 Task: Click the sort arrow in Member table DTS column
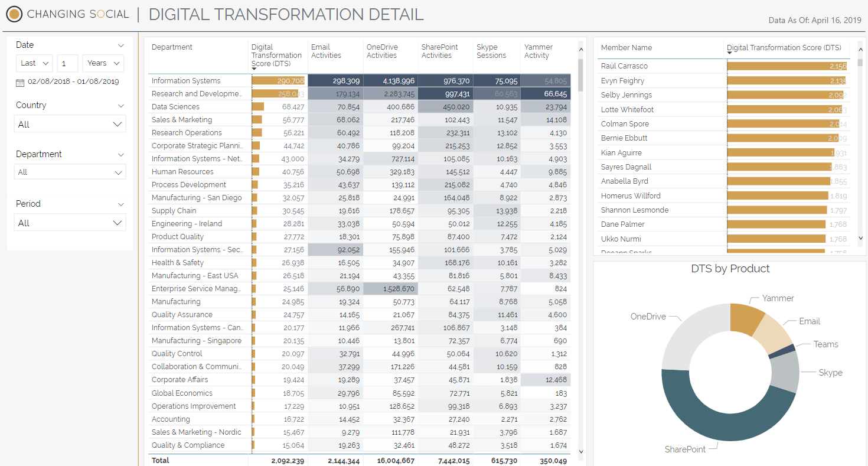(729, 53)
